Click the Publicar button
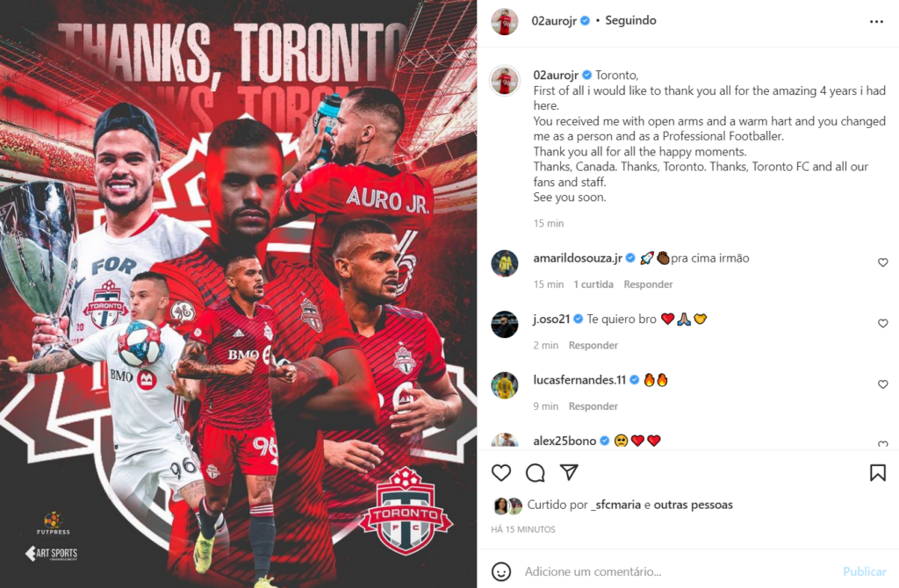This screenshot has height=588, width=899. [865, 571]
